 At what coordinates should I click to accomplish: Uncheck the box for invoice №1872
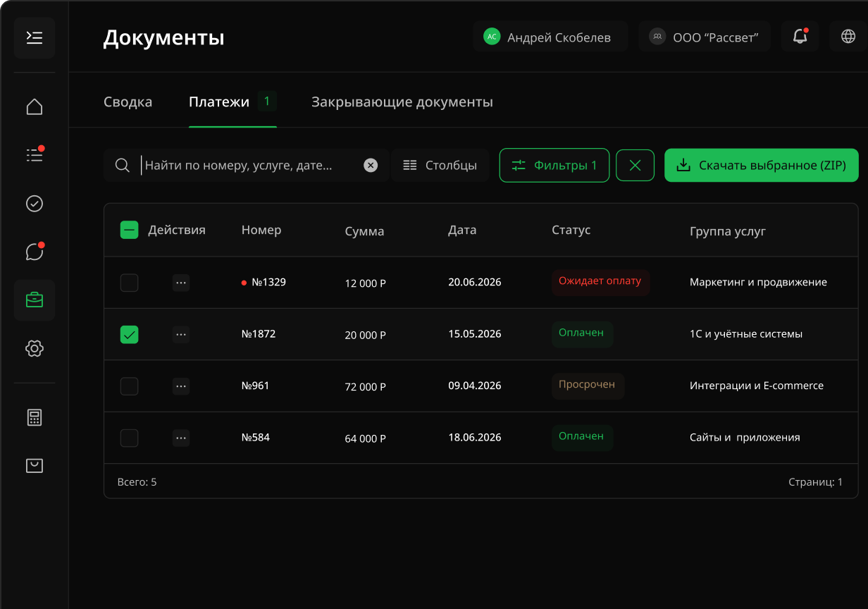point(129,335)
